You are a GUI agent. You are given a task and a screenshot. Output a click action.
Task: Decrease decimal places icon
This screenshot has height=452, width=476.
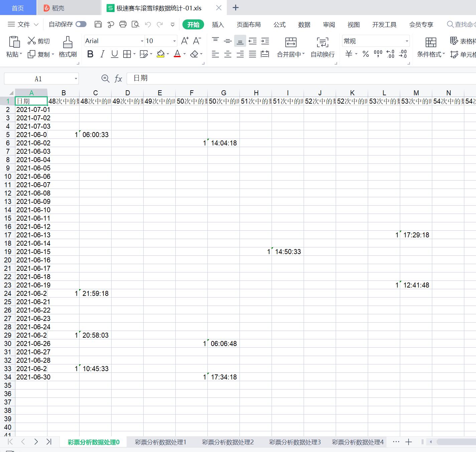pos(403,54)
